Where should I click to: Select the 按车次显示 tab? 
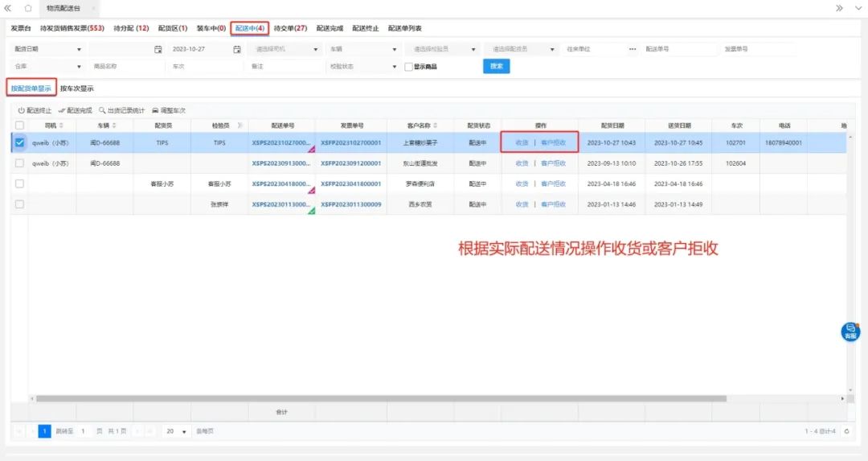coord(76,88)
